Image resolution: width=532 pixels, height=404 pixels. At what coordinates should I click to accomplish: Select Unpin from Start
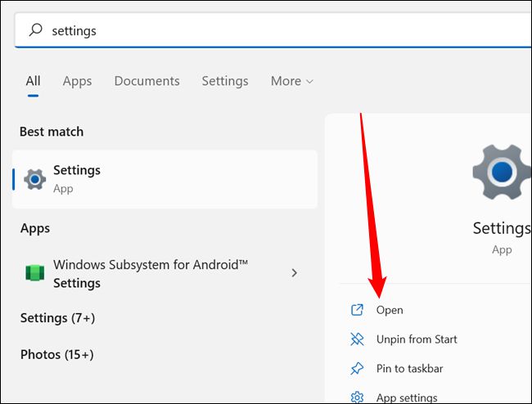point(417,339)
